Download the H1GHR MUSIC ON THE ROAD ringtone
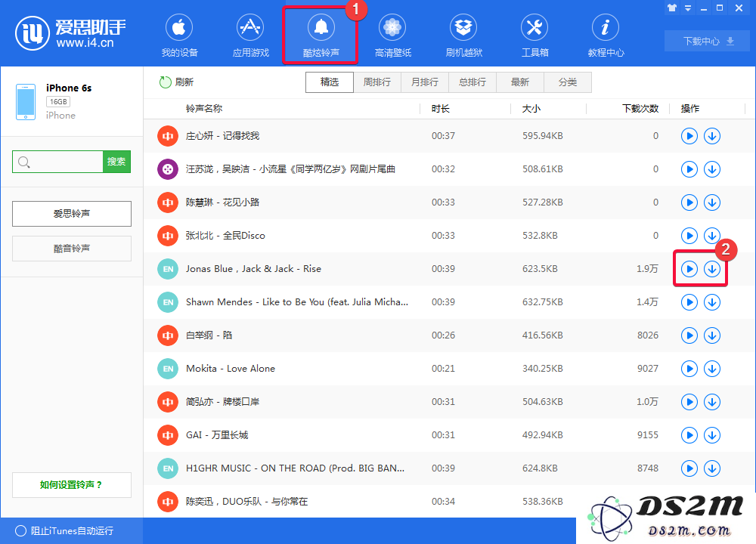This screenshot has height=544, width=756. [x=712, y=469]
